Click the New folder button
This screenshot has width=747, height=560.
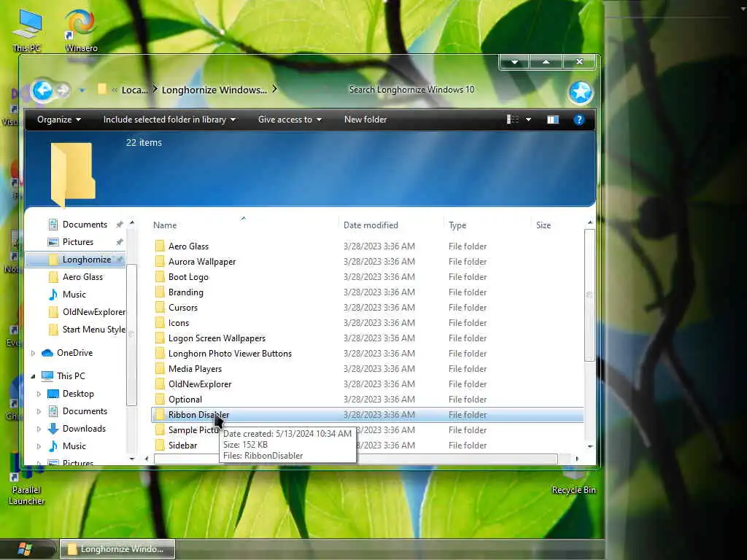tap(365, 120)
